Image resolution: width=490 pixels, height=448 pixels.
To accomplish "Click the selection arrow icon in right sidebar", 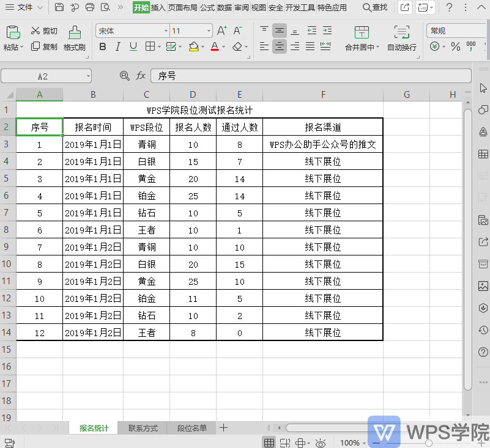I will point(483,88).
